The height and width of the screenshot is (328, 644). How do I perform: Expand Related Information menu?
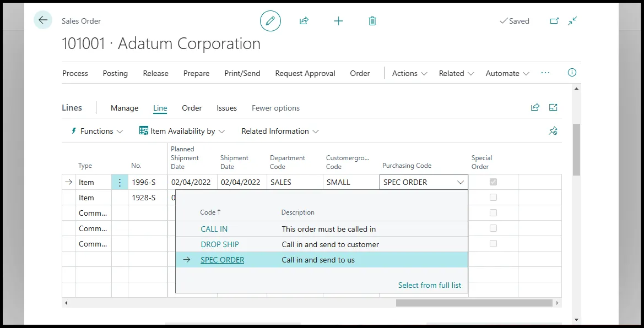click(280, 132)
